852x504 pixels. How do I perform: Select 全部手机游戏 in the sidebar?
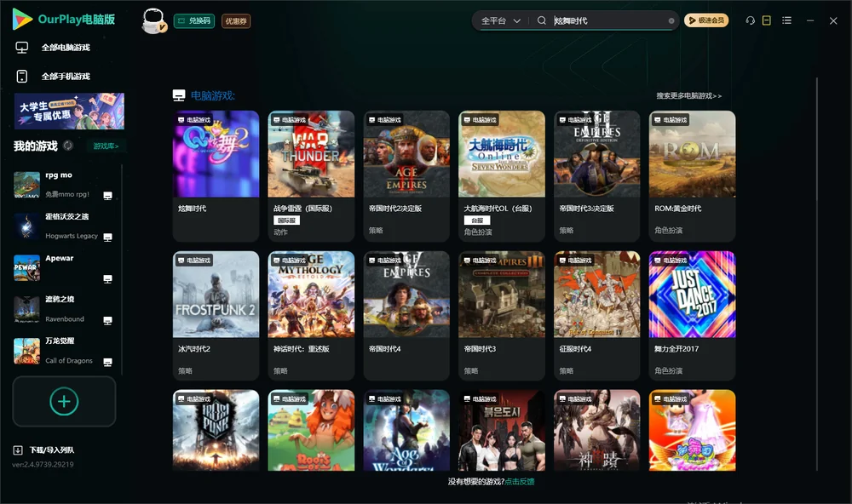pyautogui.click(x=66, y=77)
